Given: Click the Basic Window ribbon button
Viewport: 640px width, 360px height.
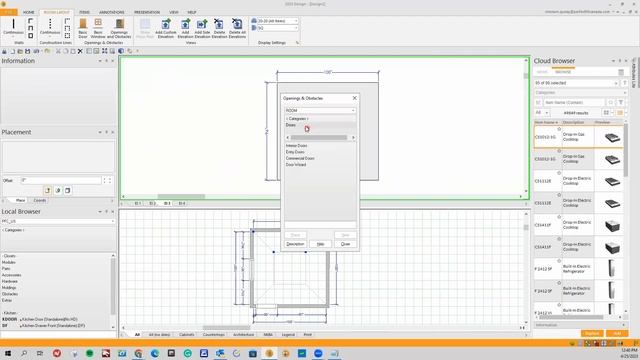Looking at the screenshot, I should coord(98,28).
